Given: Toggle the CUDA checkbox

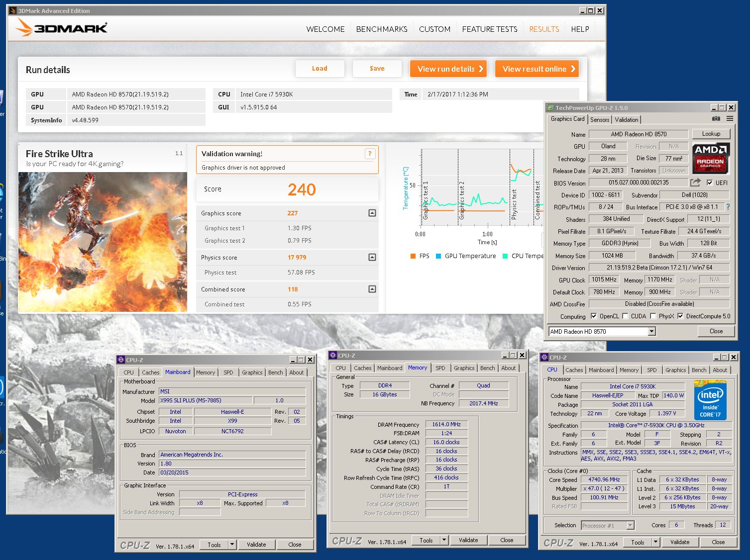Looking at the screenshot, I should pos(625,316).
